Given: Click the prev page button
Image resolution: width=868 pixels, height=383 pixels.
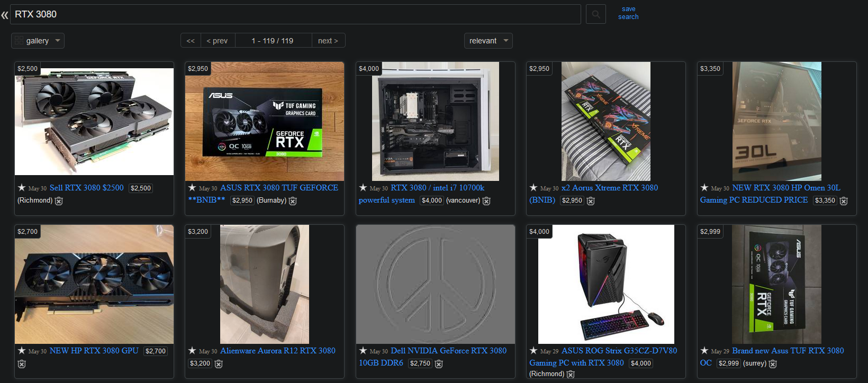Looking at the screenshot, I should pyautogui.click(x=217, y=41).
